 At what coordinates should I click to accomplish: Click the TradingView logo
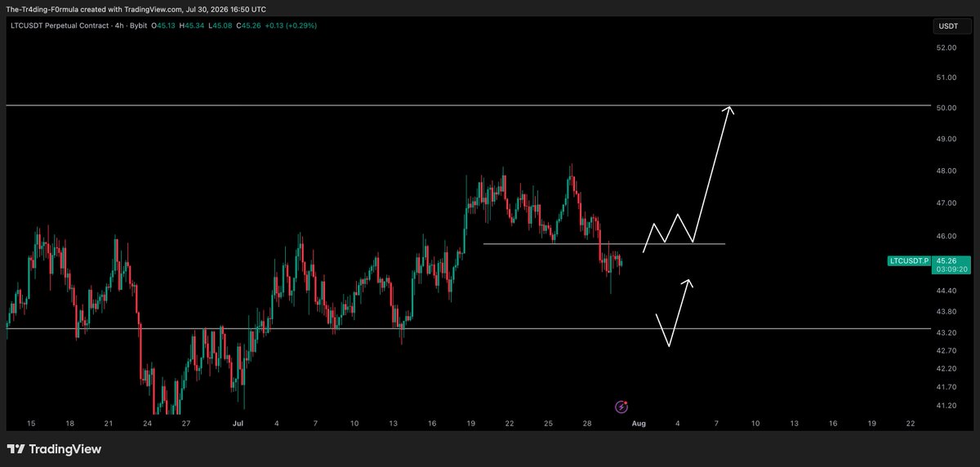coord(54,449)
